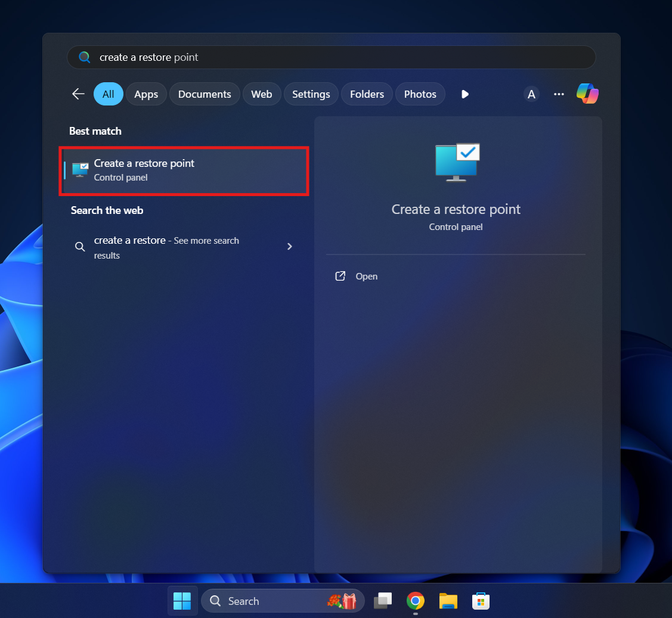Click the external-link icon beside Open
672x618 pixels.
pos(340,276)
